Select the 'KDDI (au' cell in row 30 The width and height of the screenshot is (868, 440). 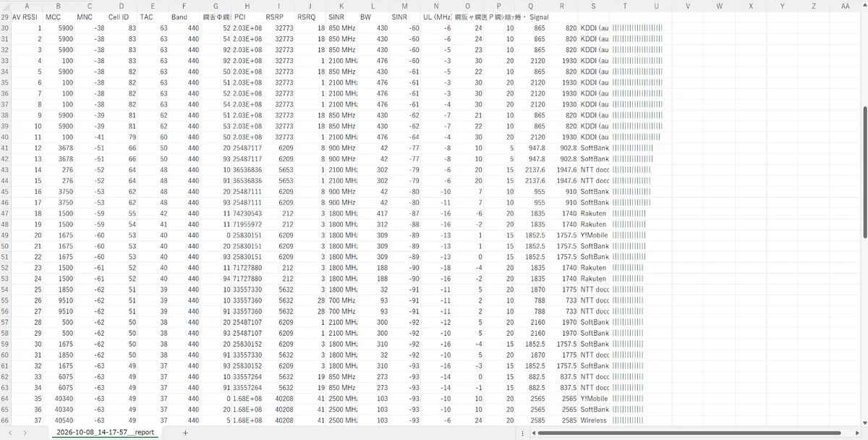(x=593, y=27)
